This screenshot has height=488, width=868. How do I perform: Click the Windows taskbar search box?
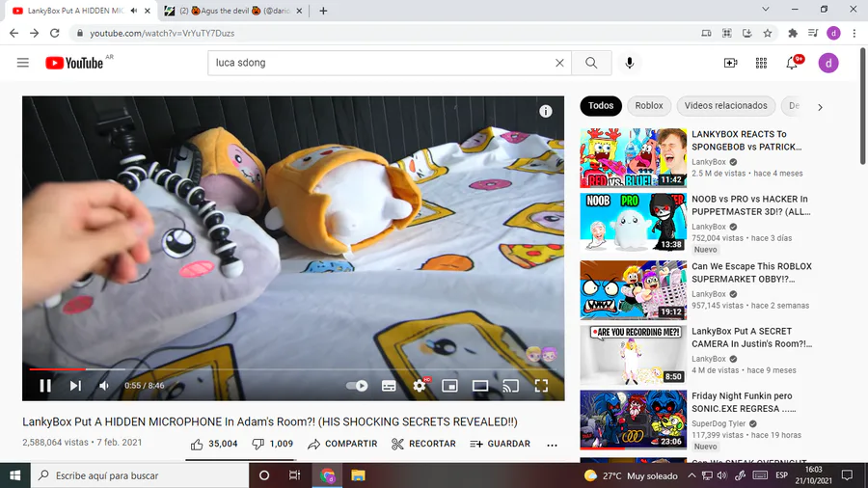tap(140, 475)
